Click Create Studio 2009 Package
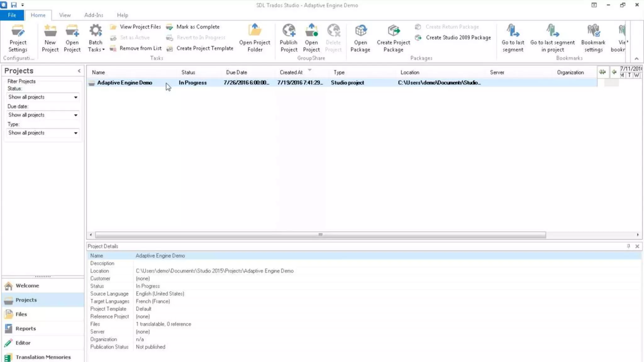 coord(458,37)
